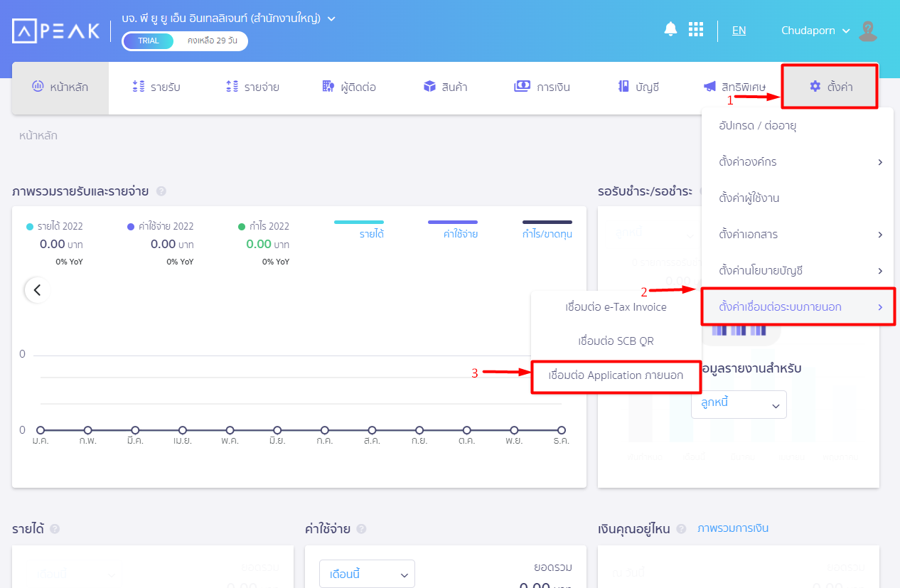
Task: Open the ภาพรวมการเงิน link
Action: pyautogui.click(x=733, y=528)
